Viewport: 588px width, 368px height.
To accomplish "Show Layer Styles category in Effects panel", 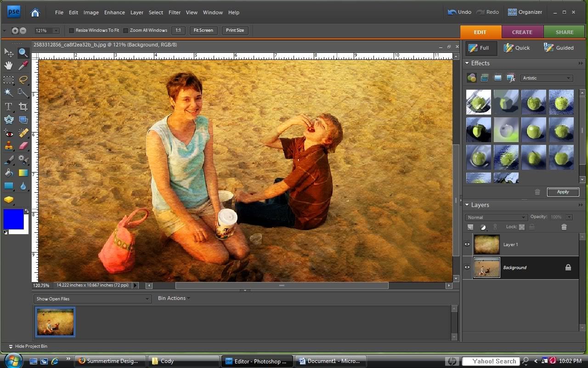I will [484, 78].
